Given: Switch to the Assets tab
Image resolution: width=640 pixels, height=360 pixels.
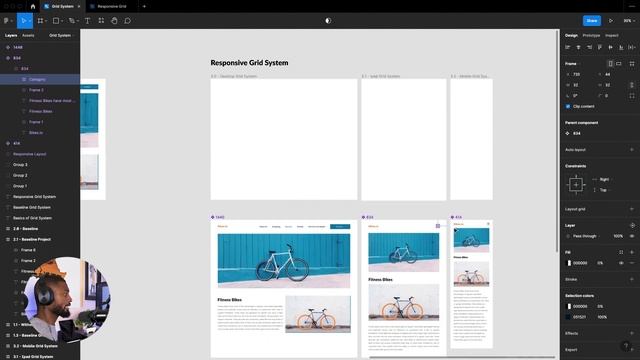Looking at the screenshot, I should click(x=28, y=36).
